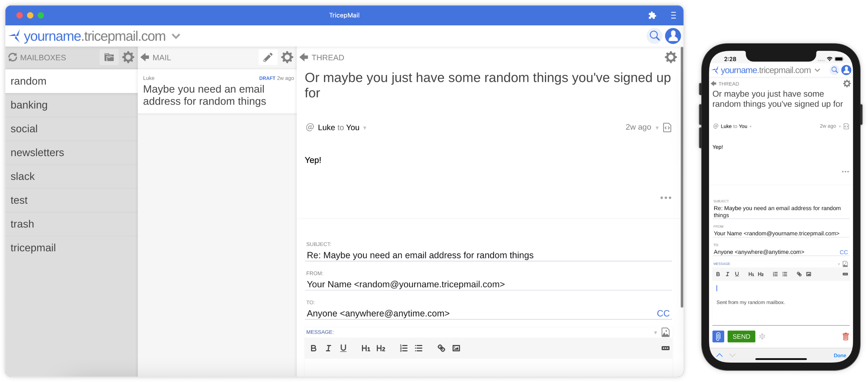Expand desktop Message format dropdown arrow
The width and height of the screenshot is (868, 382).
pos(655,333)
